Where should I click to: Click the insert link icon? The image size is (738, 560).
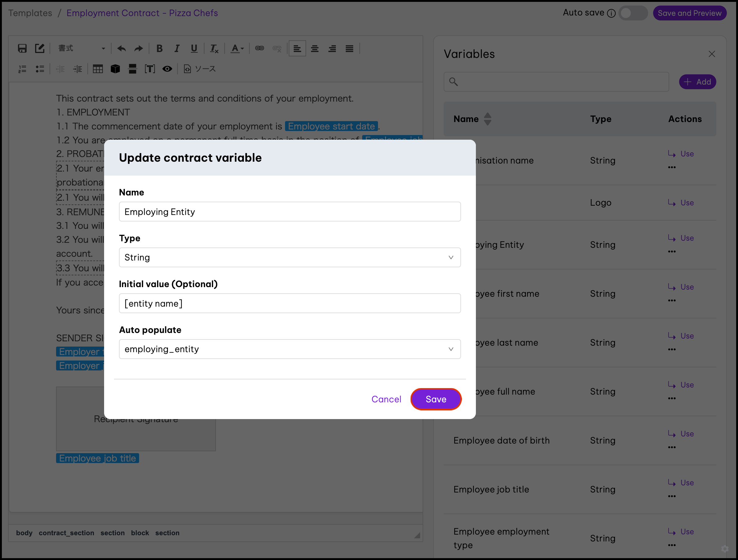tap(259, 48)
